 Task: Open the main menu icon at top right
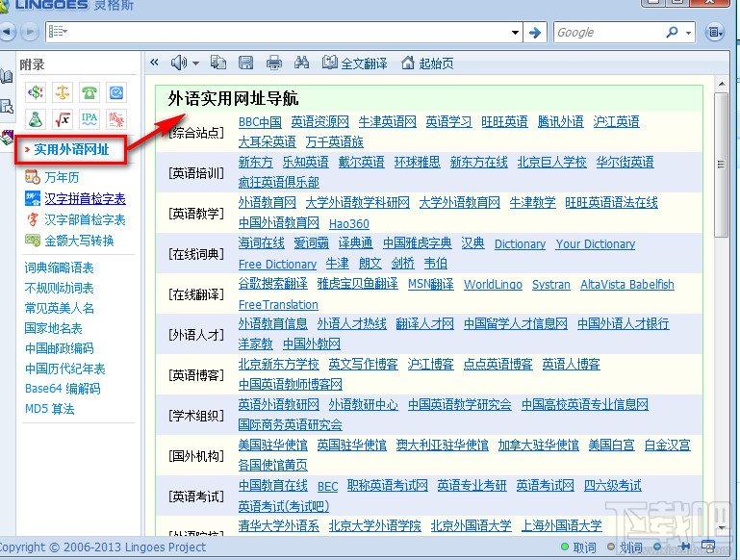click(715, 32)
